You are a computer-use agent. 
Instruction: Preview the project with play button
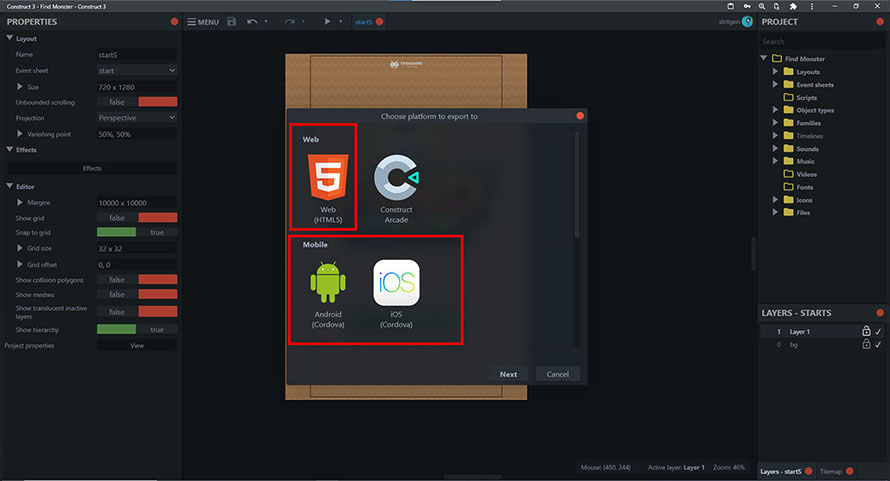coord(327,22)
